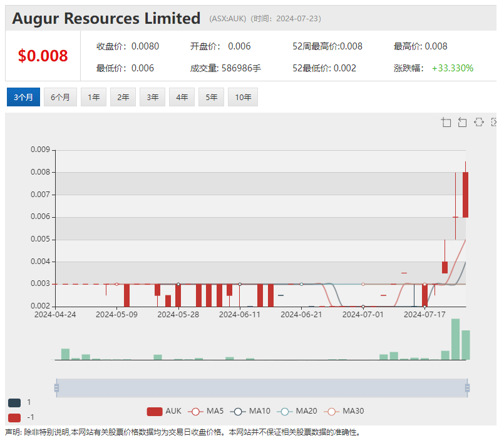
Task: Click the dark color swatch labeled 1
Action: [14, 403]
